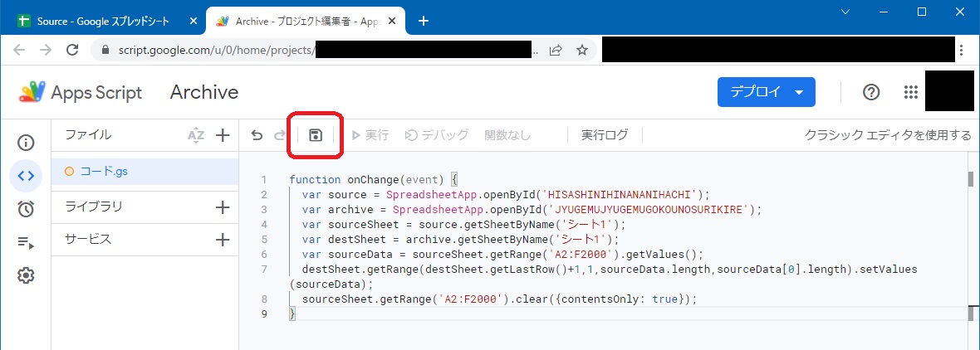Click the ファイル header label

(x=88, y=134)
